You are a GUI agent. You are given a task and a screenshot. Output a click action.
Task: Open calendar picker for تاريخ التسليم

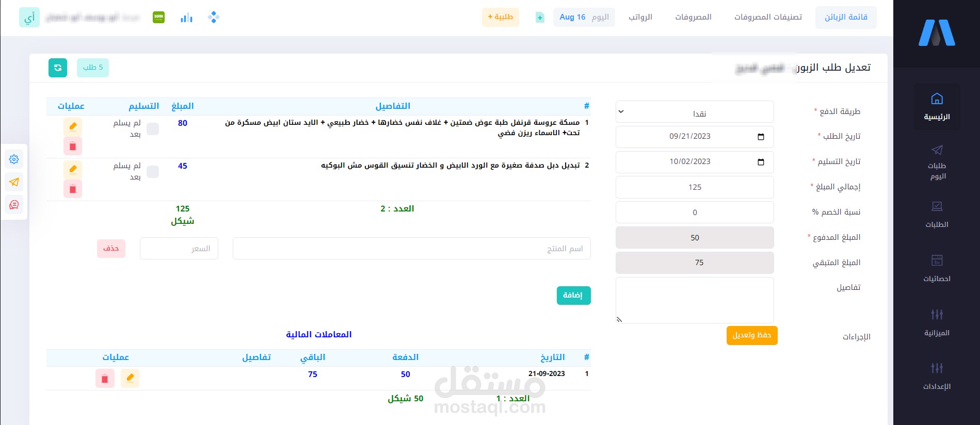pyautogui.click(x=761, y=162)
